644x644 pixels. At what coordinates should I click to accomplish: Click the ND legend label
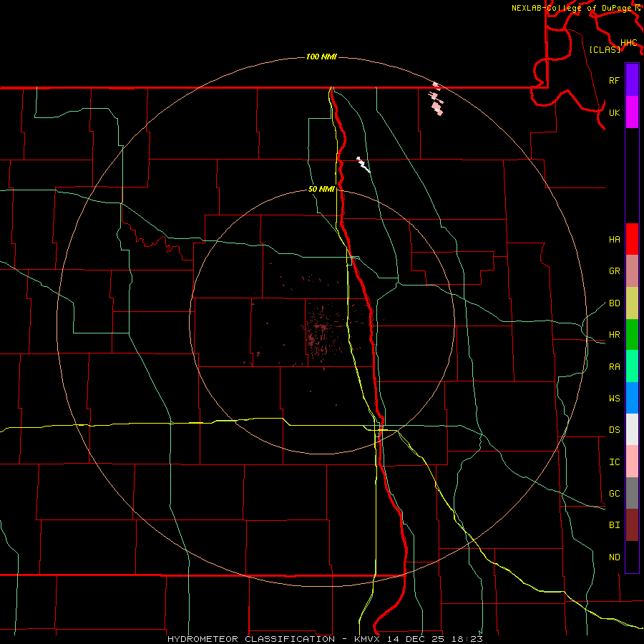tap(614, 557)
